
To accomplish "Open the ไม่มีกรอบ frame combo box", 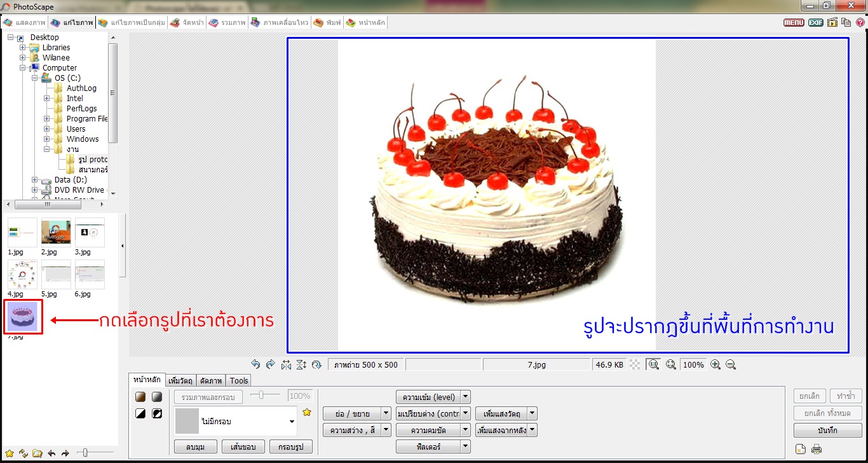I will pyautogui.click(x=236, y=421).
